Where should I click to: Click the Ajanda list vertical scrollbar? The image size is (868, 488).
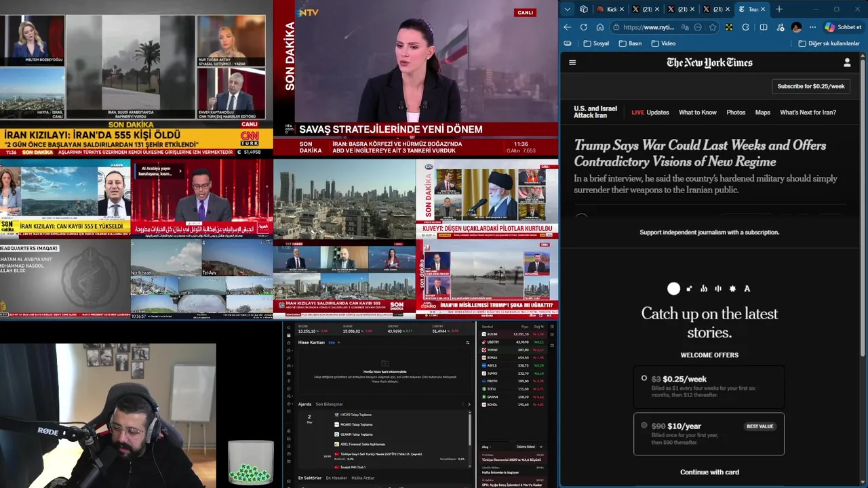click(x=469, y=428)
